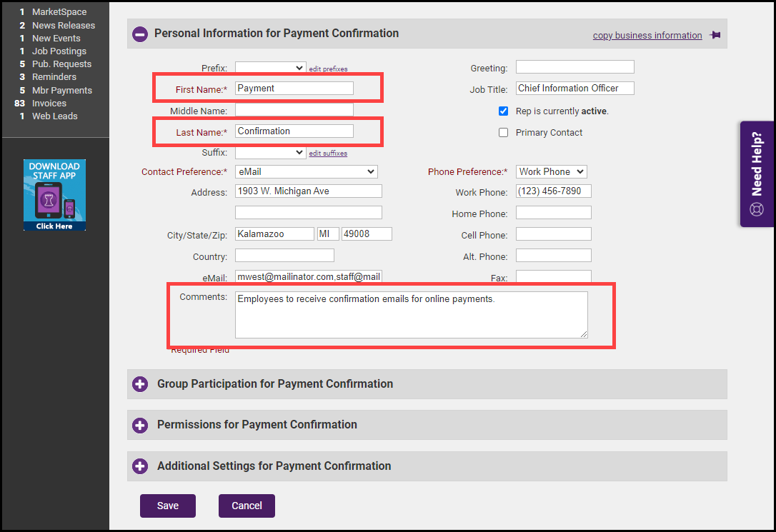Open Invoices in the sidebar
The image size is (776, 532).
49,104
